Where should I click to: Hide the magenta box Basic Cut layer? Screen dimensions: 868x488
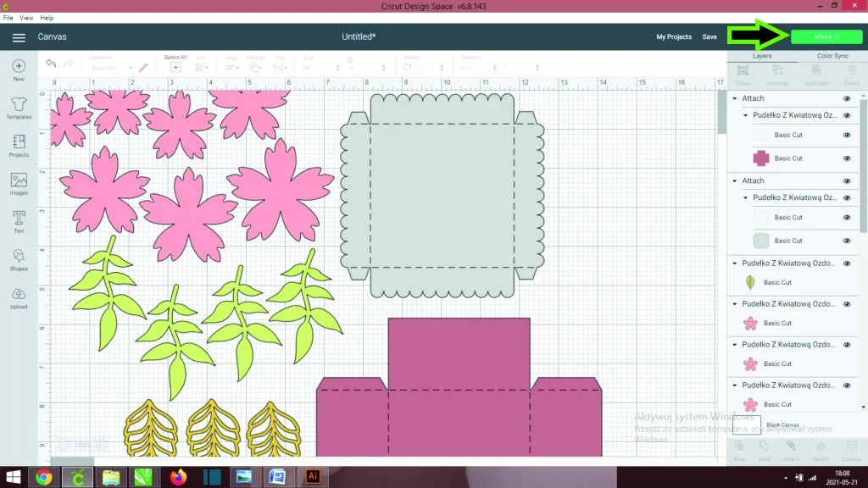pos(847,158)
